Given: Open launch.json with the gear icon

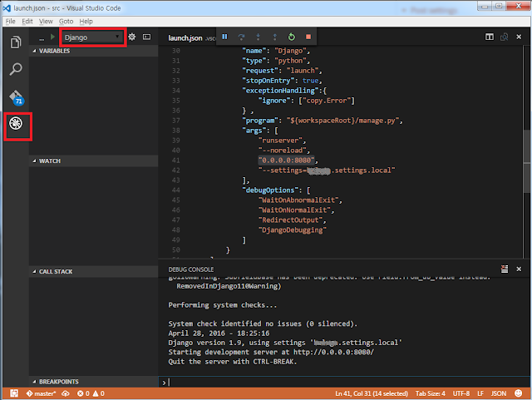Looking at the screenshot, I should tap(132, 37).
